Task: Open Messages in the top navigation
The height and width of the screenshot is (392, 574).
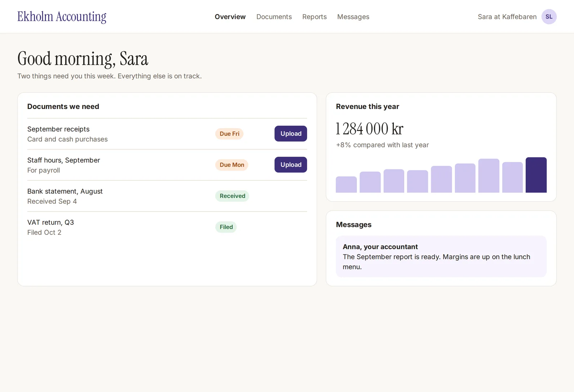Action: [353, 17]
